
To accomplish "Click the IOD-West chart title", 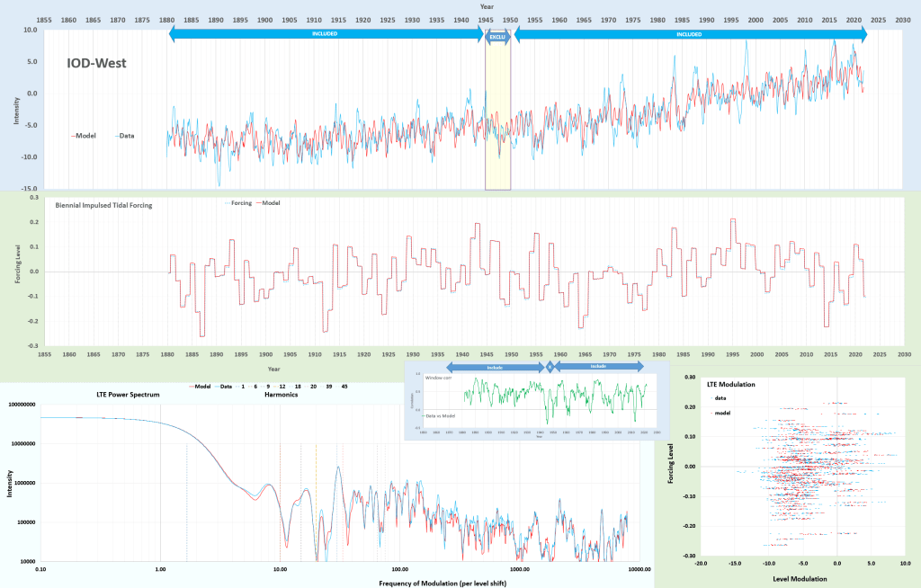I will [x=94, y=64].
